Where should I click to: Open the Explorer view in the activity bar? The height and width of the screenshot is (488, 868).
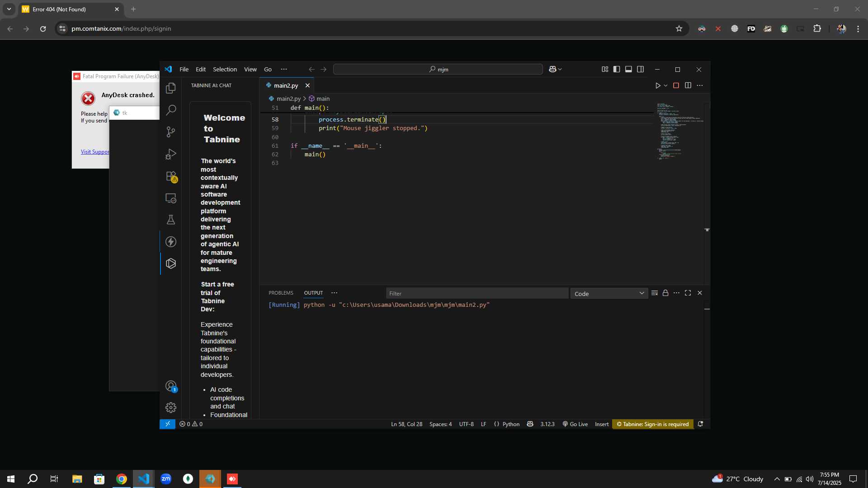(171, 88)
